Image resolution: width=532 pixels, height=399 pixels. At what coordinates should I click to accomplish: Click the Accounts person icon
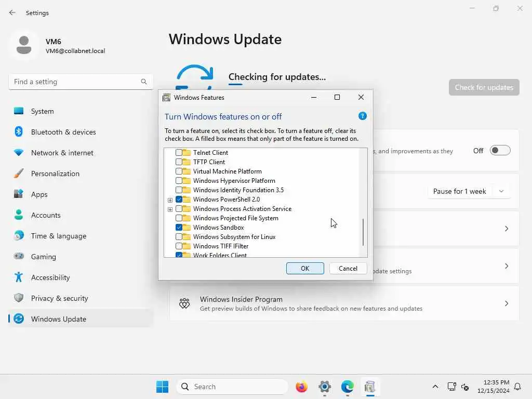[x=19, y=215]
